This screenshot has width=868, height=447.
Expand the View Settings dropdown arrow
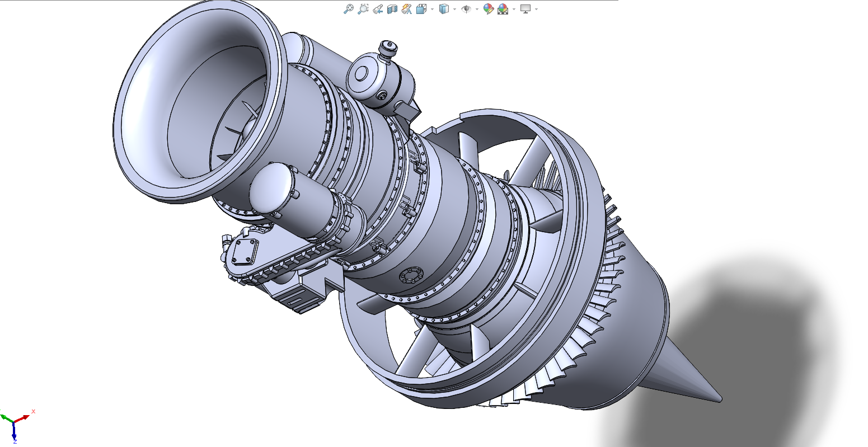tap(537, 10)
